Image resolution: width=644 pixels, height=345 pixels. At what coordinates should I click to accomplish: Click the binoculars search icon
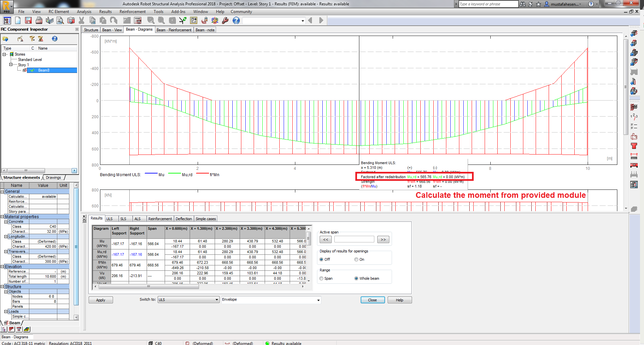click(523, 4)
